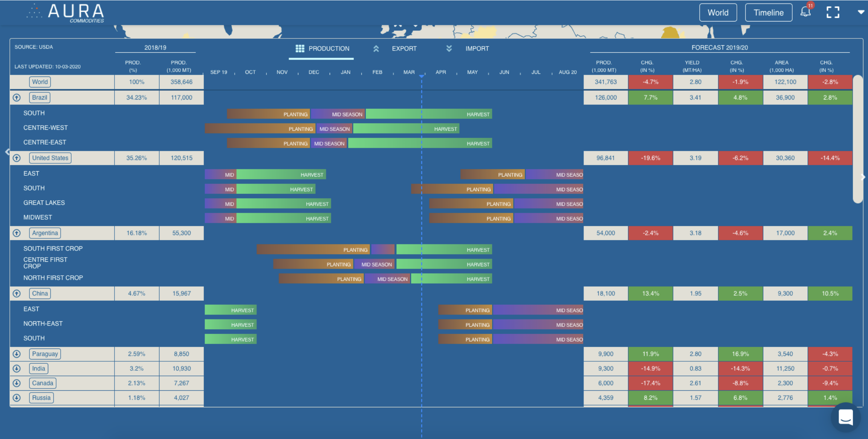Click the World button in header
Screen dimensions: 868x439
[718, 12]
